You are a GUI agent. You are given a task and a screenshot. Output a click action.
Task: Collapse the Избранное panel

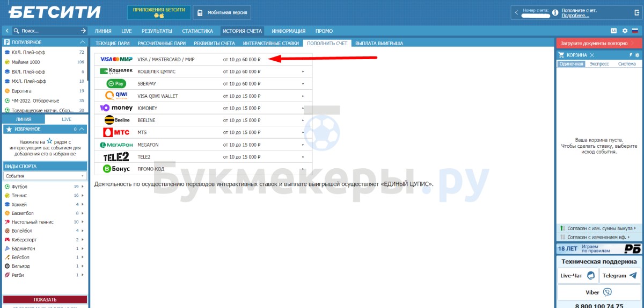[x=82, y=129]
